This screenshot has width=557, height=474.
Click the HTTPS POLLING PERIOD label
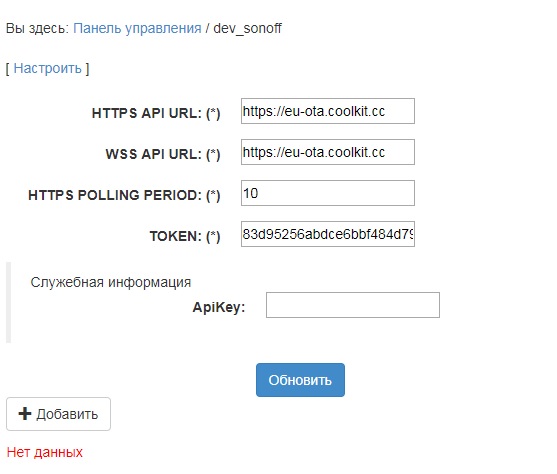coord(124,195)
